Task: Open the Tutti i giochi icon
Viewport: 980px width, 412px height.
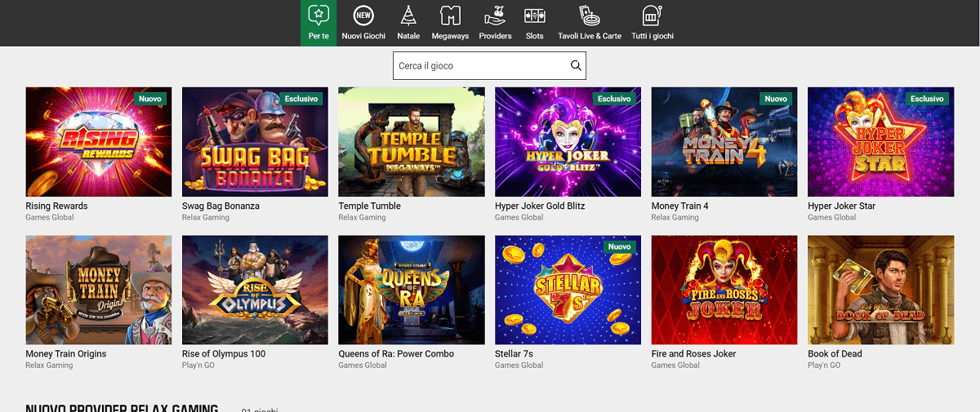Action: point(652,15)
